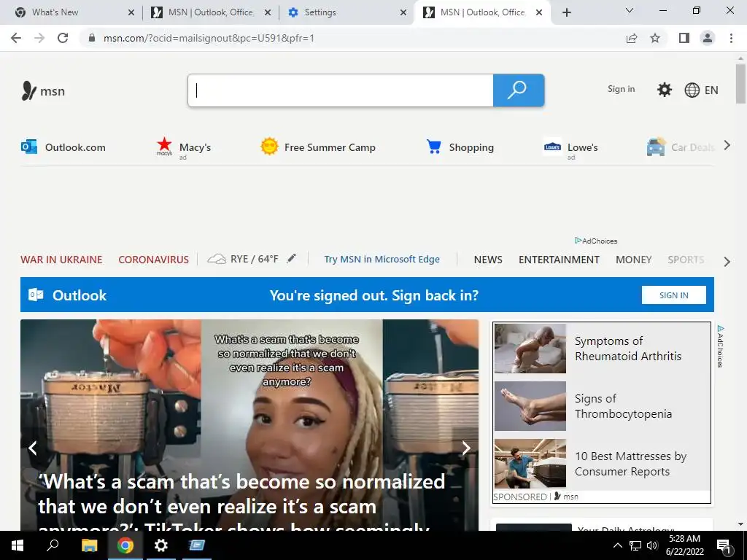Click the taskbar clock and date
The image size is (747, 560).
point(684,545)
